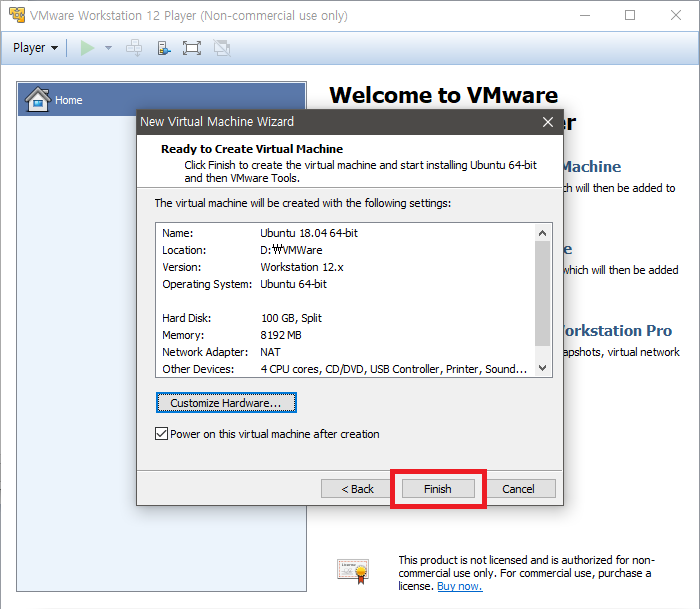Select the Home item in library

162,100
